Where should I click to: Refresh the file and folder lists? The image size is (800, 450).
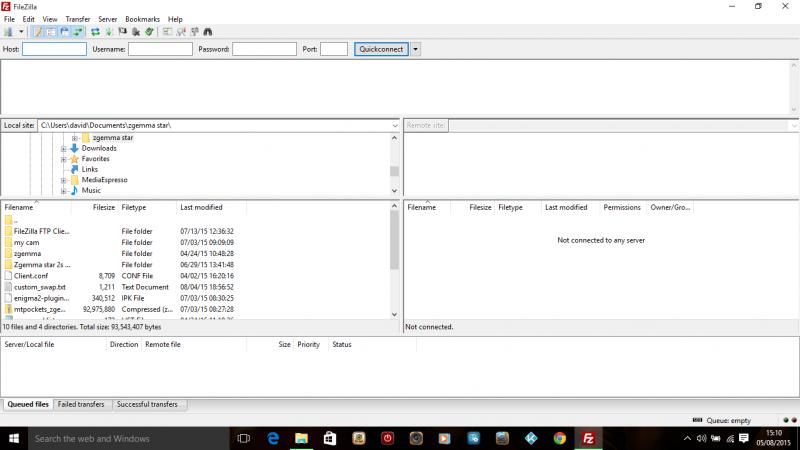(x=95, y=32)
